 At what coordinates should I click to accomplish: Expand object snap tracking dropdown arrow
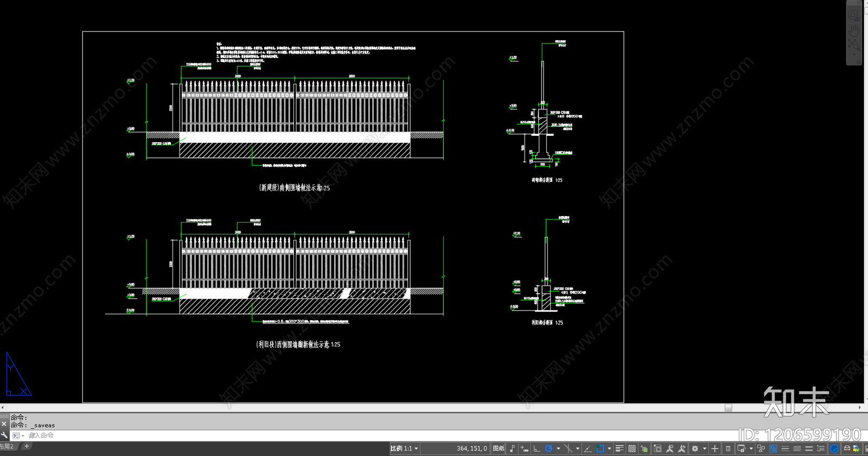(x=578, y=448)
